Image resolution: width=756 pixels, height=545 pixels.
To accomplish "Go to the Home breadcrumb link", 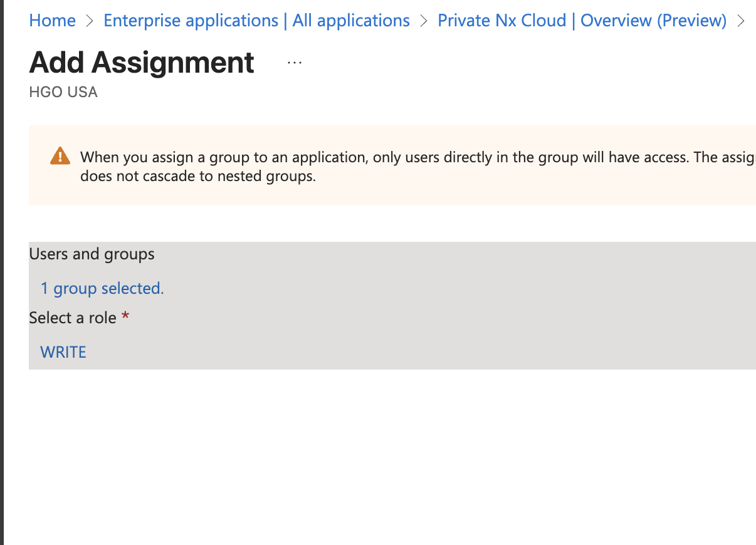I will [53, 21].
